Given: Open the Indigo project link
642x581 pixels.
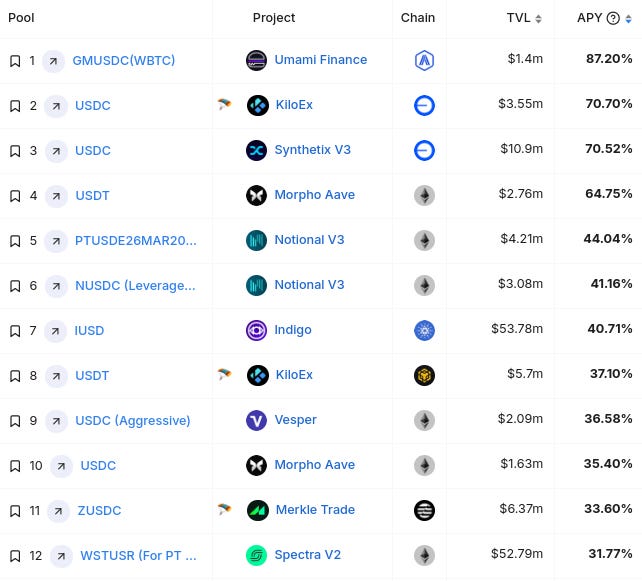Looking at the screenshot, I should click(293, 330).
